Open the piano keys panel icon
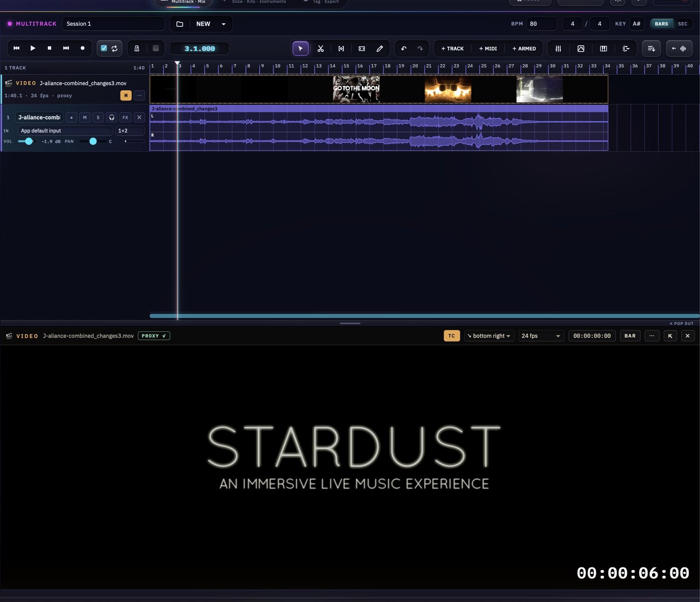700x602 pixels. click(x=603, y=49)
